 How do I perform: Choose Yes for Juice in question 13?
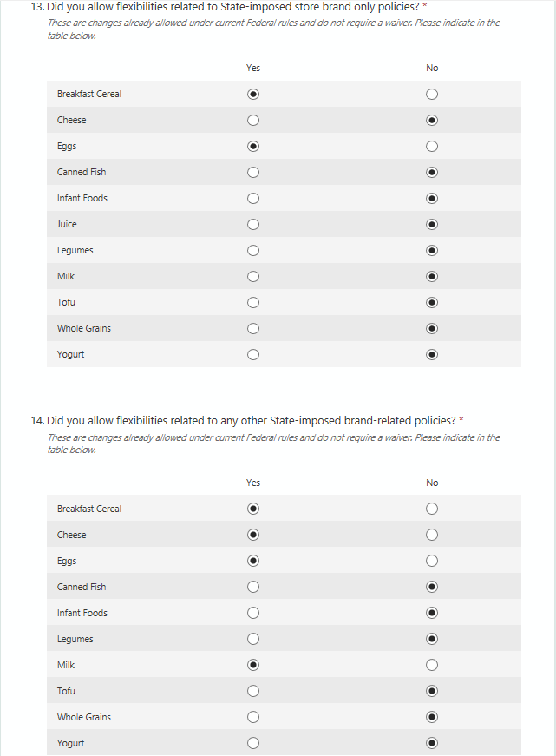coord(253,224)
